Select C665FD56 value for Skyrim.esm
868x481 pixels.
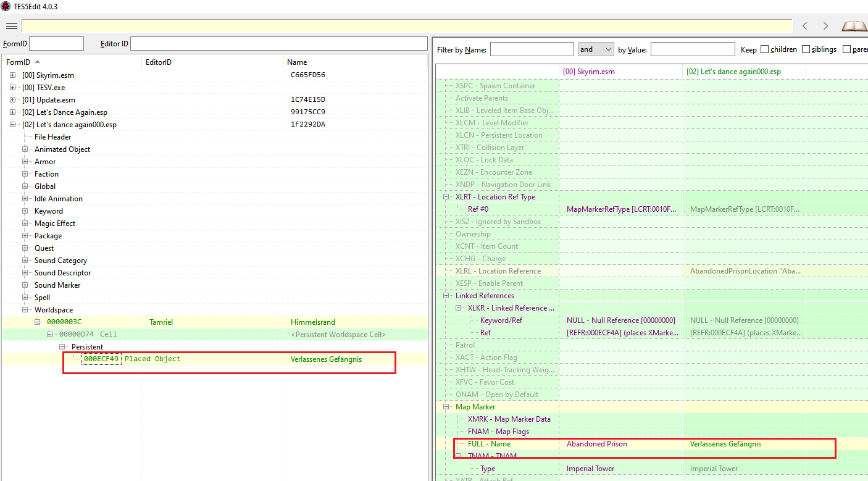pos(308,75)
